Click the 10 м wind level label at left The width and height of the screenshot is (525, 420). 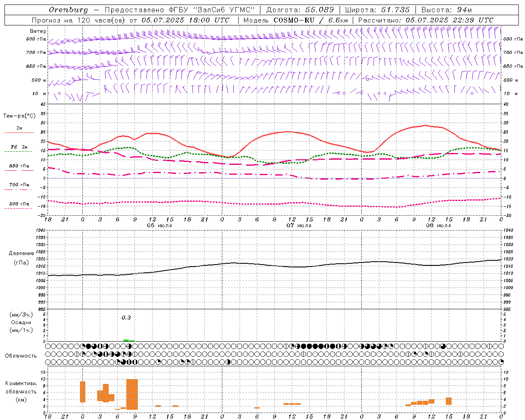point(39,94)
